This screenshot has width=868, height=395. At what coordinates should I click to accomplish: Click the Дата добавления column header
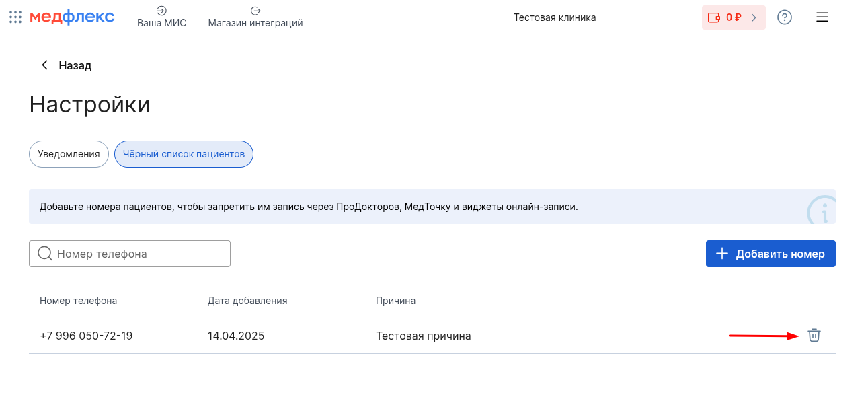(247, 301)
